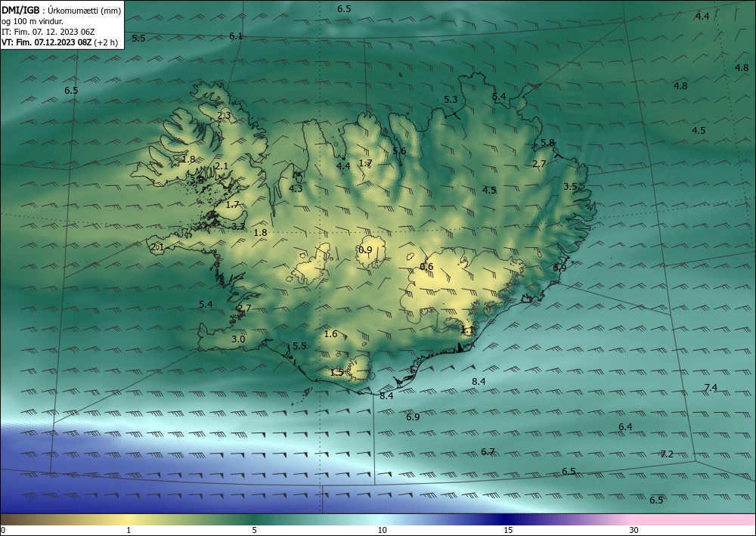Click the 15 label on the colour scale

[x=508, y=531]
